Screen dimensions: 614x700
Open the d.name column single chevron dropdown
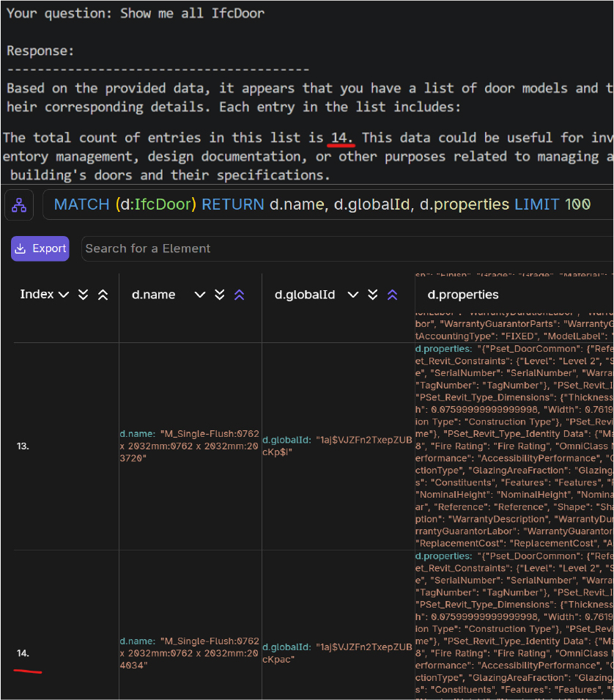click(x=200, y=295)
